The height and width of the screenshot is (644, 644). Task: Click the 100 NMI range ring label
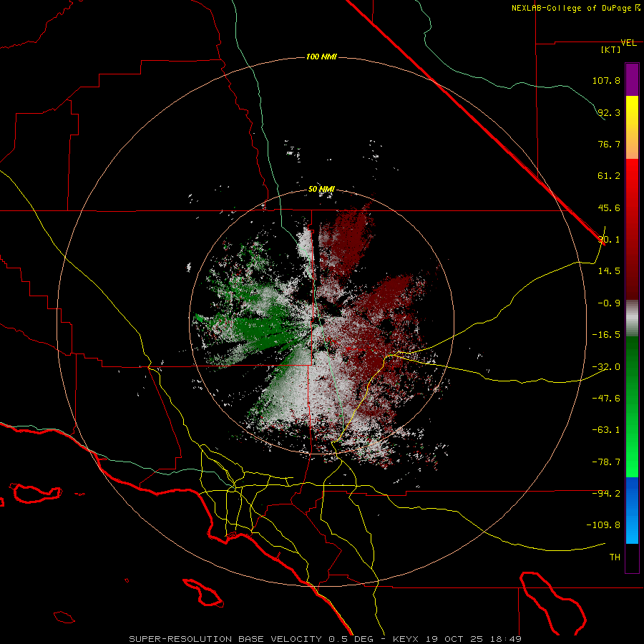click(x=321, y=57)
